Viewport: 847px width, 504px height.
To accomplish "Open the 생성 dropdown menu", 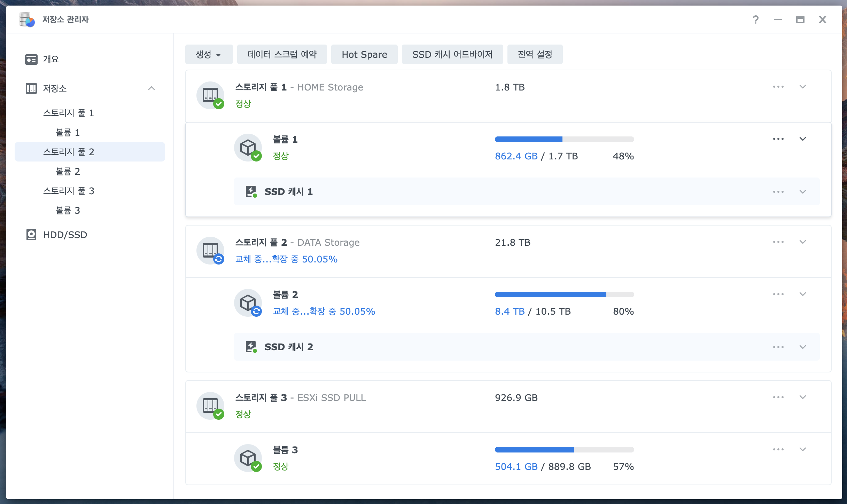I will tap(209, 54).
